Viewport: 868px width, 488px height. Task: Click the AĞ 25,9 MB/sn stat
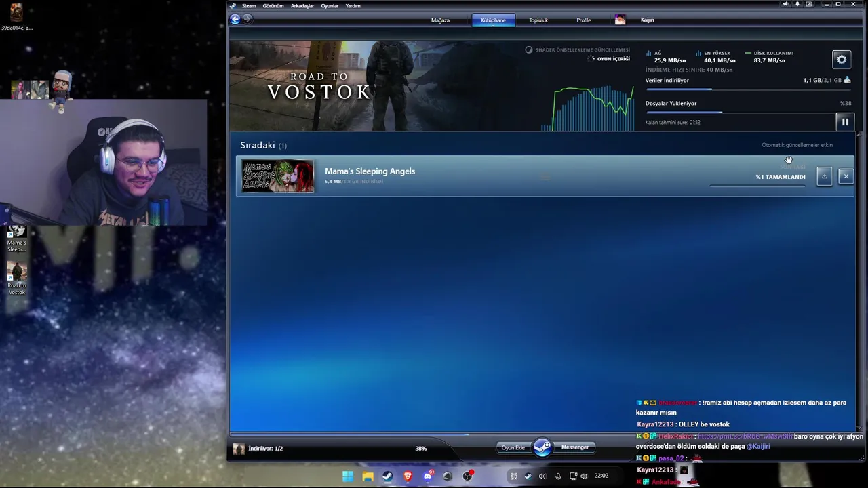[x=665, y=57]
